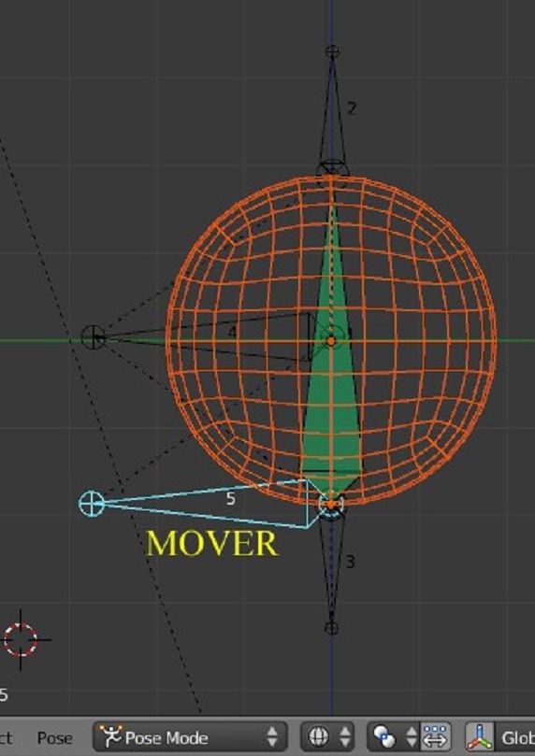This screenshot has width=535, height=756.
Task: Click the cyan tail joint of bone 5
Action: click(x=92, y=504)
